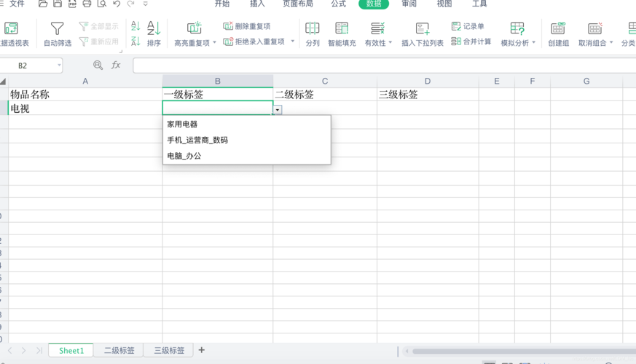Open custom Sort dialog

(154, 33)
